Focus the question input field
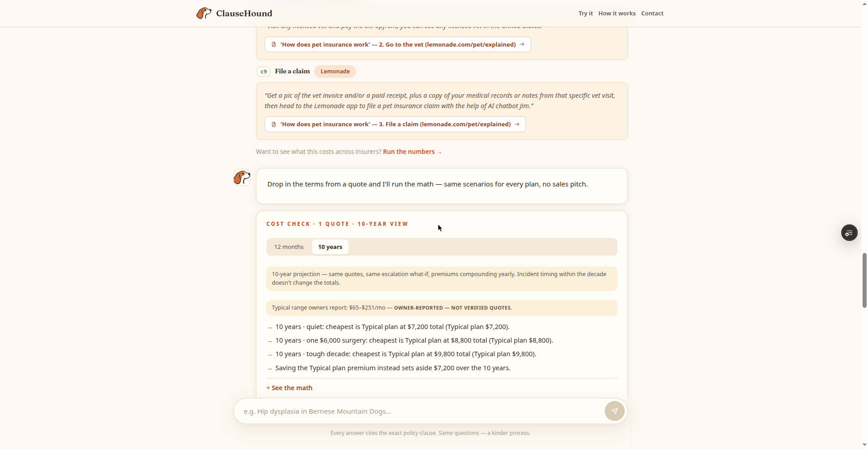 coord(421,411)
